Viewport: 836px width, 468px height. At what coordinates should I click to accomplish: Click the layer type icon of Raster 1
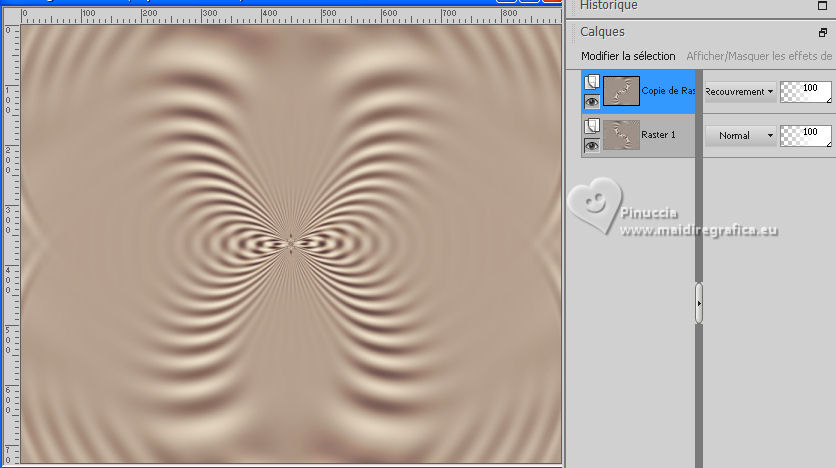point(592,126)
